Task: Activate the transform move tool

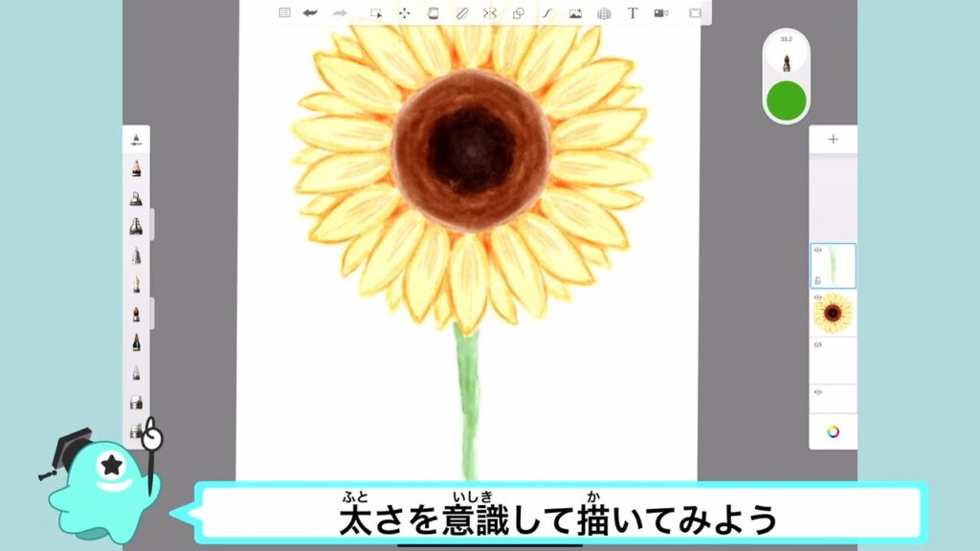Action: point(404,13)
